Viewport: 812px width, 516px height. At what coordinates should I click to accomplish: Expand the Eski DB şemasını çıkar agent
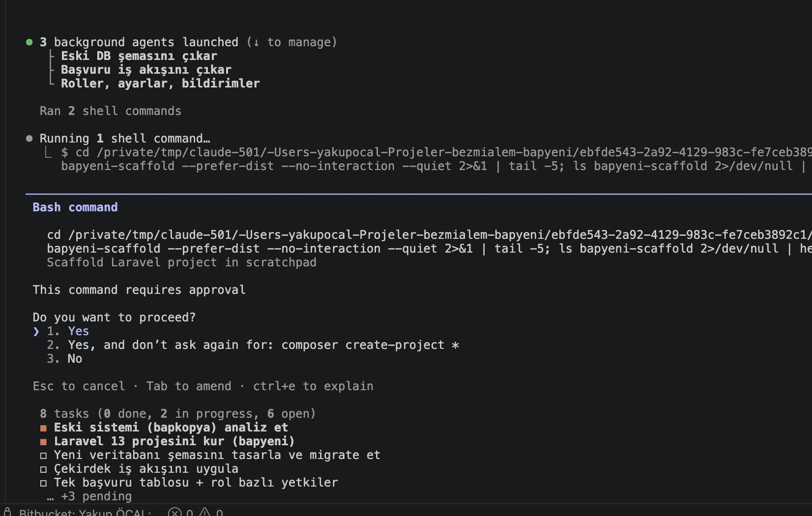click(139, 56)
